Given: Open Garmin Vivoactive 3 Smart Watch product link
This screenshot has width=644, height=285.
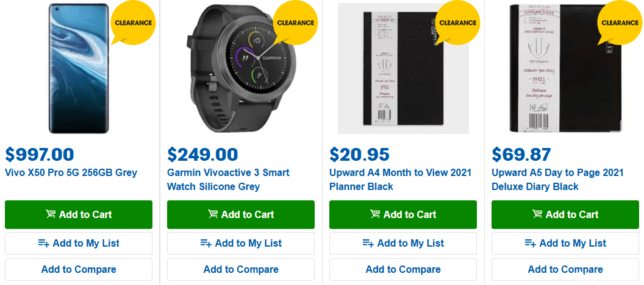Looking at the screenshot, I should click(x=228, y=180).
